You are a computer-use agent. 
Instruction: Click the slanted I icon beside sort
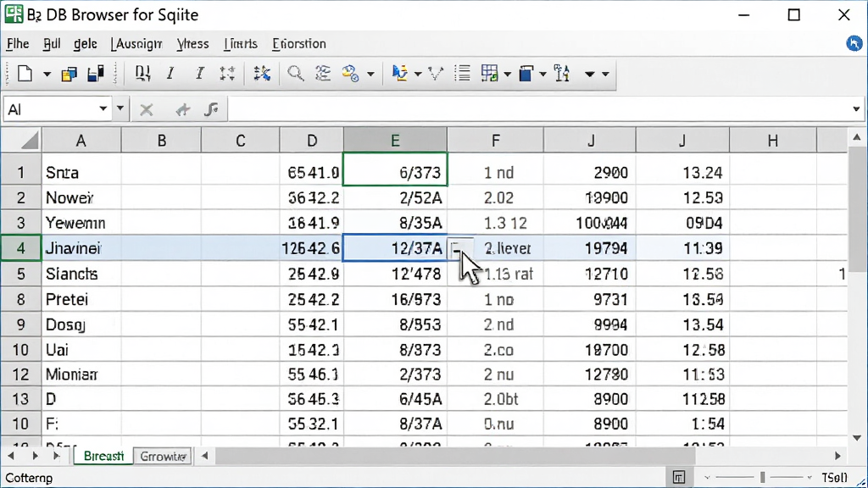click(x=170, y=74)
